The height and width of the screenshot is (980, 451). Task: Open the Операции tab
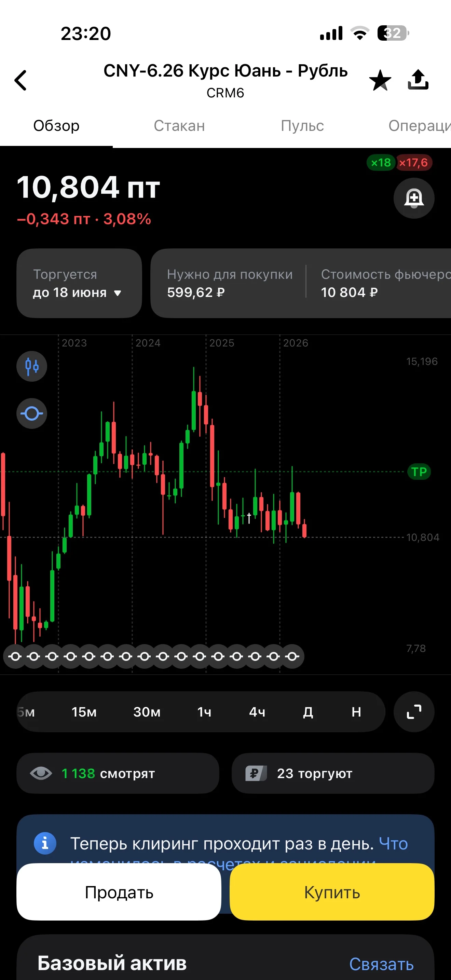click(x=420, y=126)
